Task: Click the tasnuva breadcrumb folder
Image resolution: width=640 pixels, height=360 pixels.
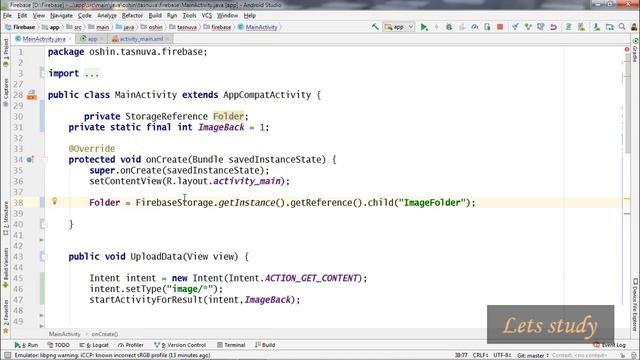Action: click(x=183, y=27)
